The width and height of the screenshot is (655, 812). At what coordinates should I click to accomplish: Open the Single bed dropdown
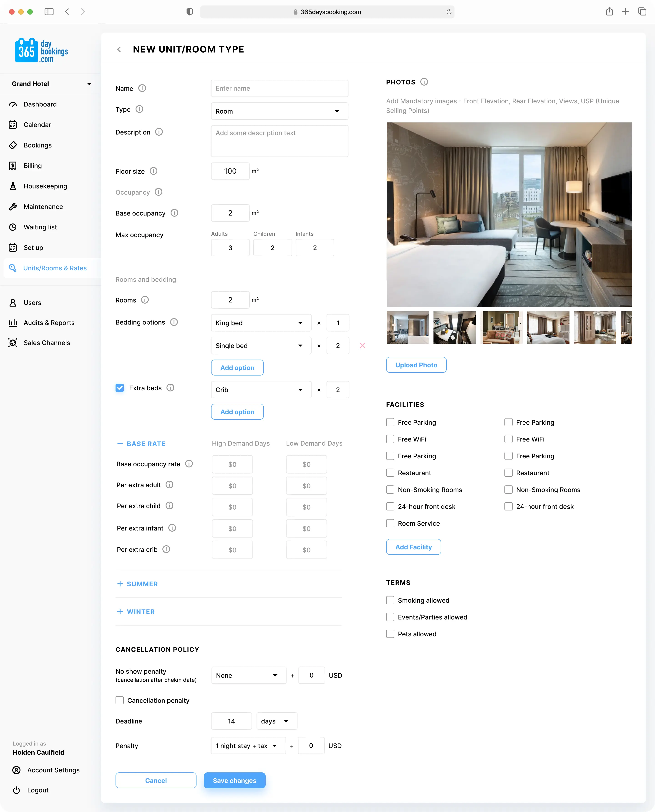(261, 345)
